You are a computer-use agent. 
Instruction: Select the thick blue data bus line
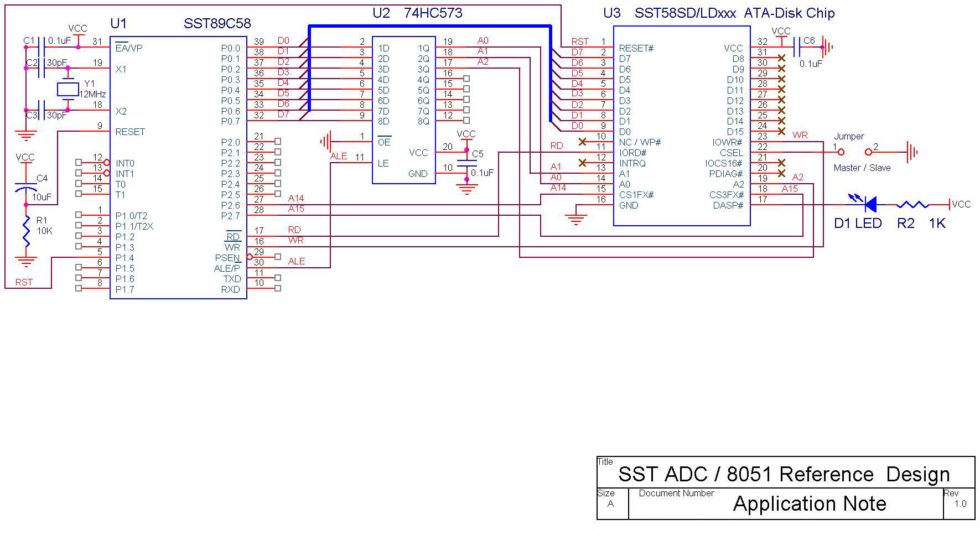click(429, 25)
